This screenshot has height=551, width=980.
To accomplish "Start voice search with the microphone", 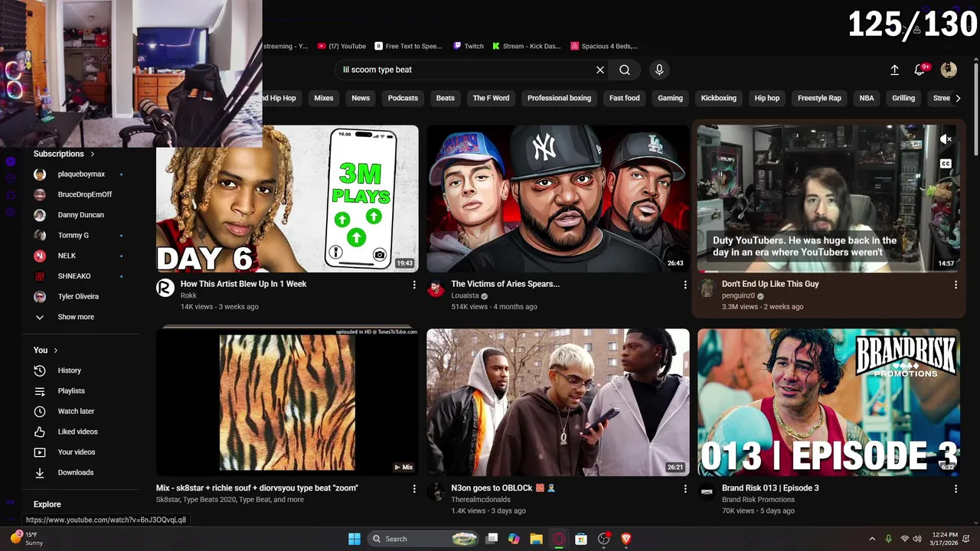I will [x=659, y=70].
